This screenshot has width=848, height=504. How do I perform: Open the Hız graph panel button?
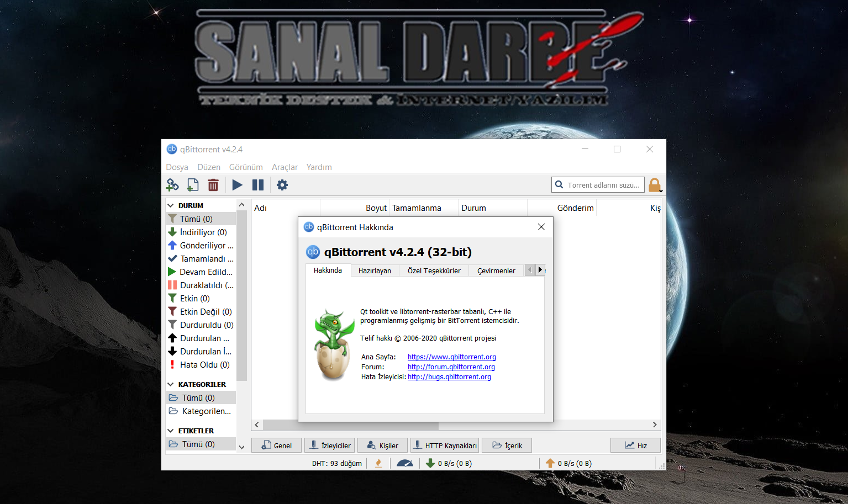[635, 445]
